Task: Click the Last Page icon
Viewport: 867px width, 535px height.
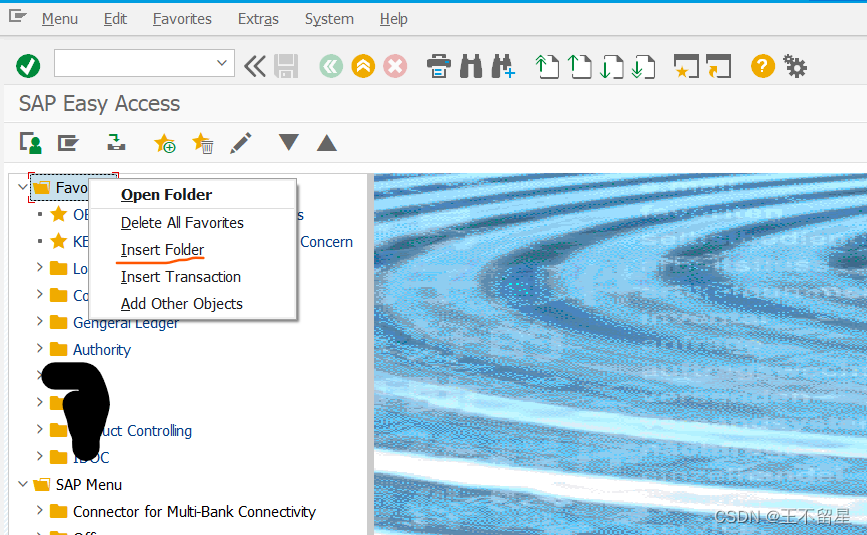Action: 644,66
